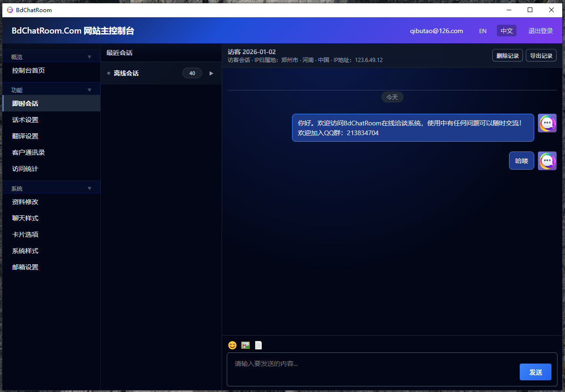Switch language to EN
This screenshot has height=392, width=565.
tap(482, 30)
